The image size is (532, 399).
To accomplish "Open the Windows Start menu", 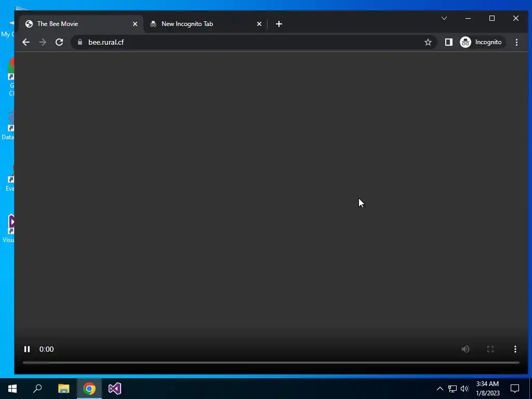I will [12, 389].
